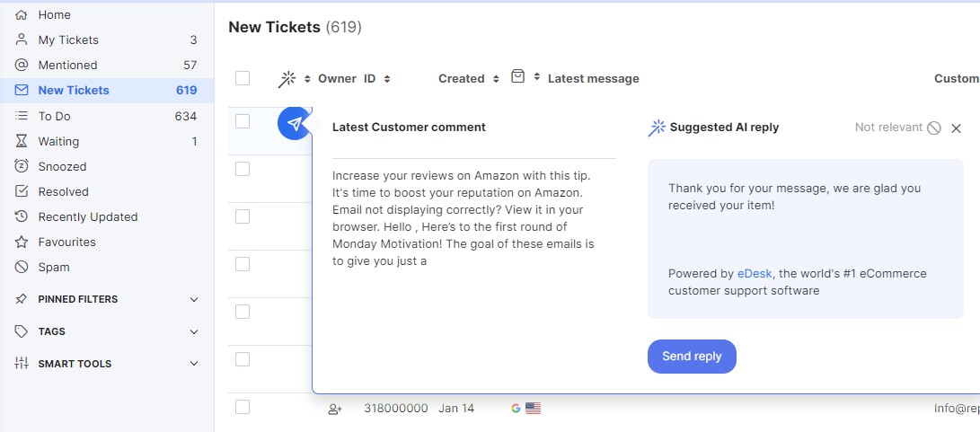Close the Suggested AI reply popup
The image size is (980, 432).
pos(956,128)
